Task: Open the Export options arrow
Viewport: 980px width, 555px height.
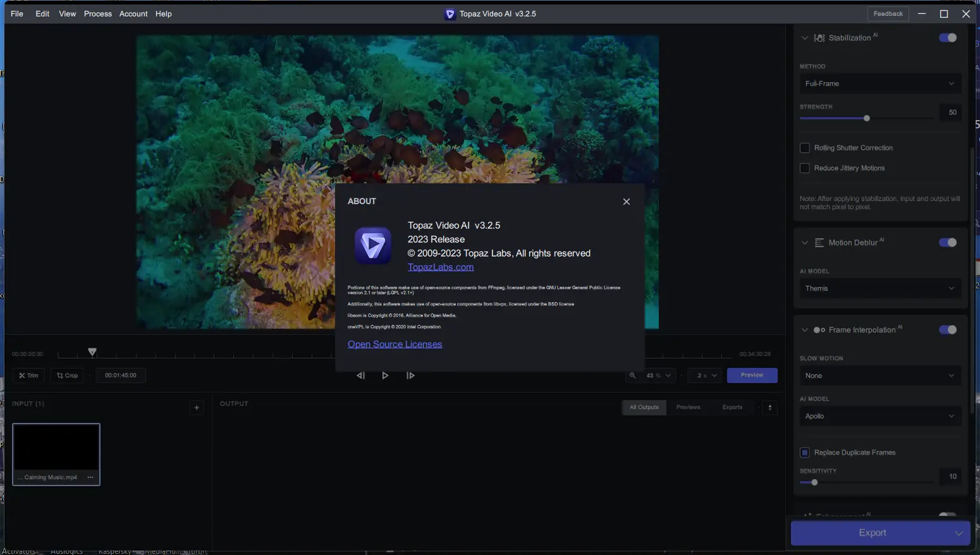Action: (959, 533)
